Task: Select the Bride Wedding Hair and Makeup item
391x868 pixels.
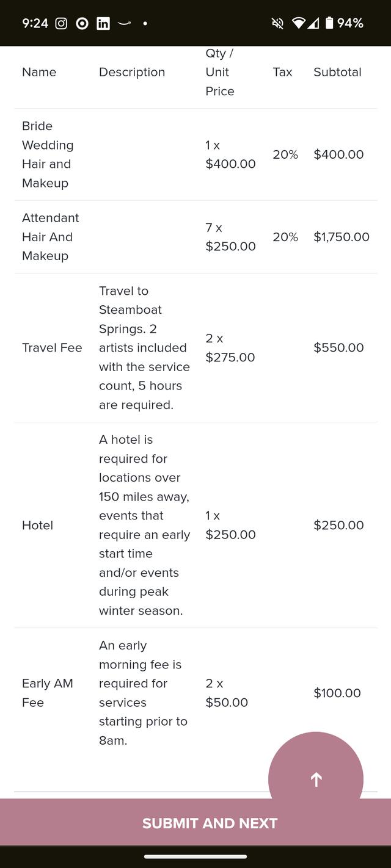Action: click(48, 154)
